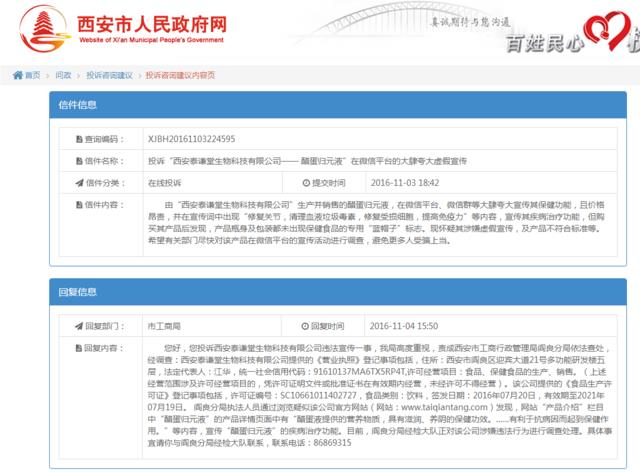Click the document icon beside 回复内容

pos(79,348)
